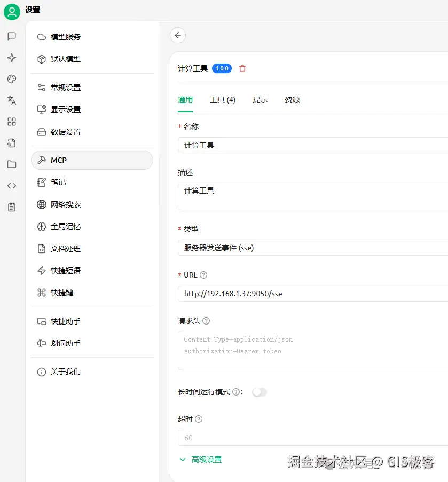448x482 pixels.
Task: Open 全局记忆 settings
Action: (92, 226)
